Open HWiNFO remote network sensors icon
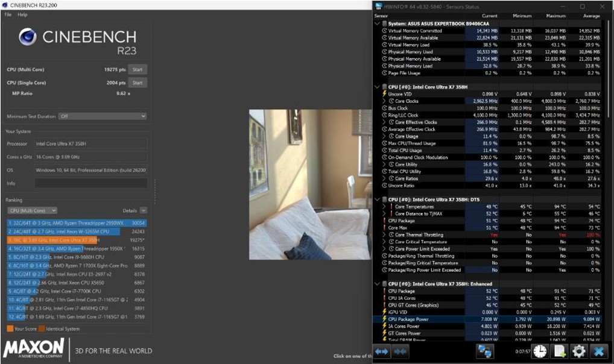Image resolution: width=614 pixels, height=364 pixels. tap(485, 351)
